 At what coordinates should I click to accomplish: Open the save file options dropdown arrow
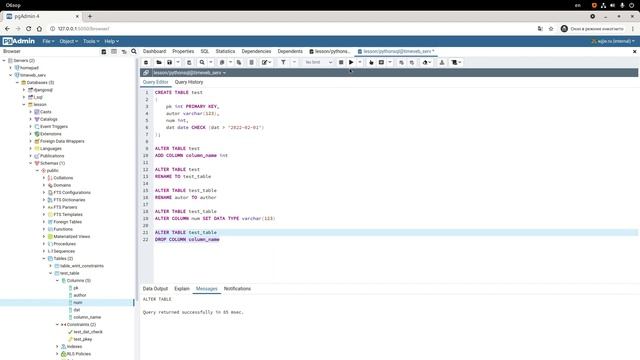tap(178, 62)
